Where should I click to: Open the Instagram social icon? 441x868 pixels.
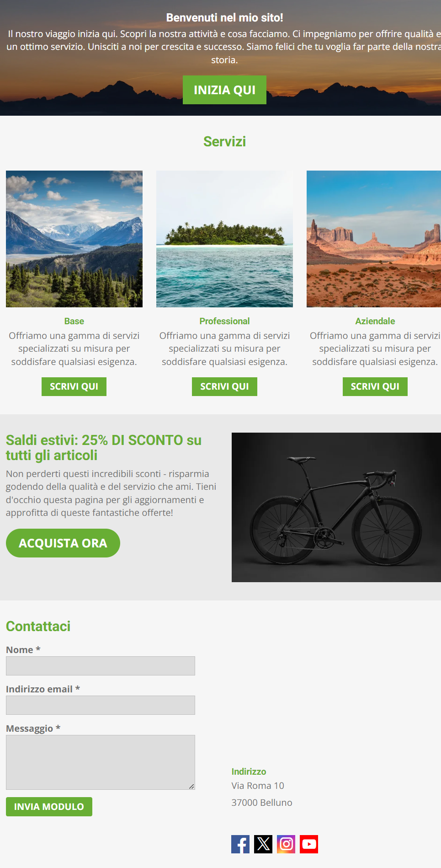coord(286,844)
